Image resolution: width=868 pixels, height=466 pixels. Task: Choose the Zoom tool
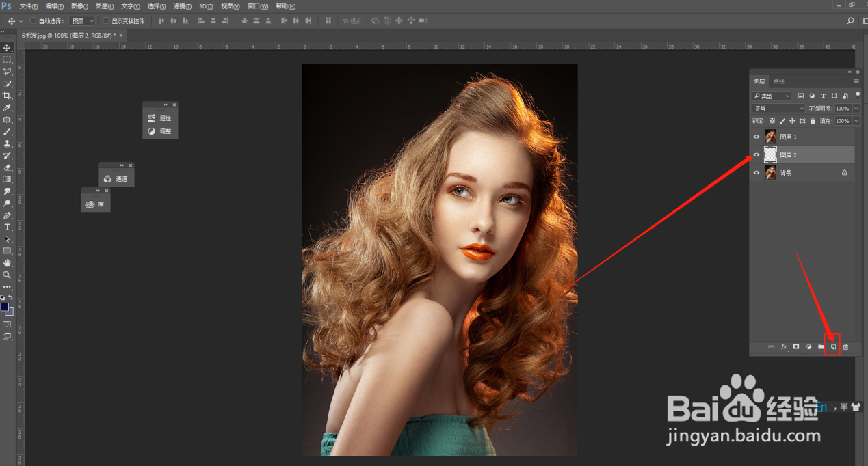(x=7, y=275)
